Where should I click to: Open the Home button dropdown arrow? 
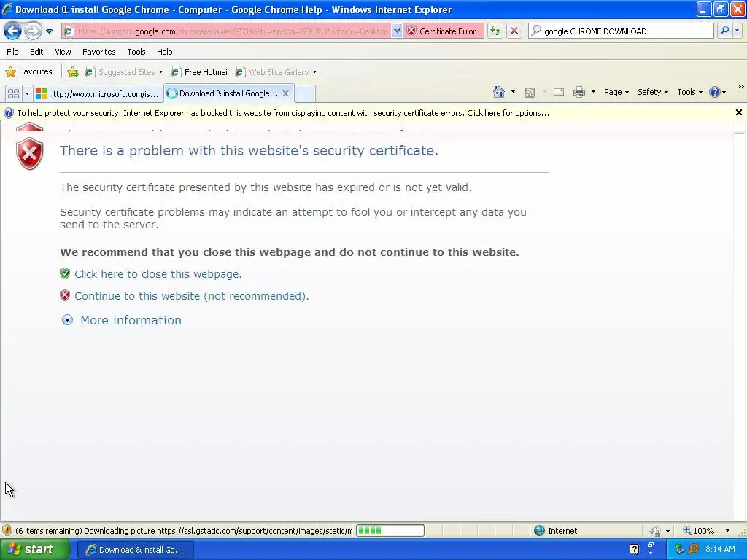pos(513,92)
